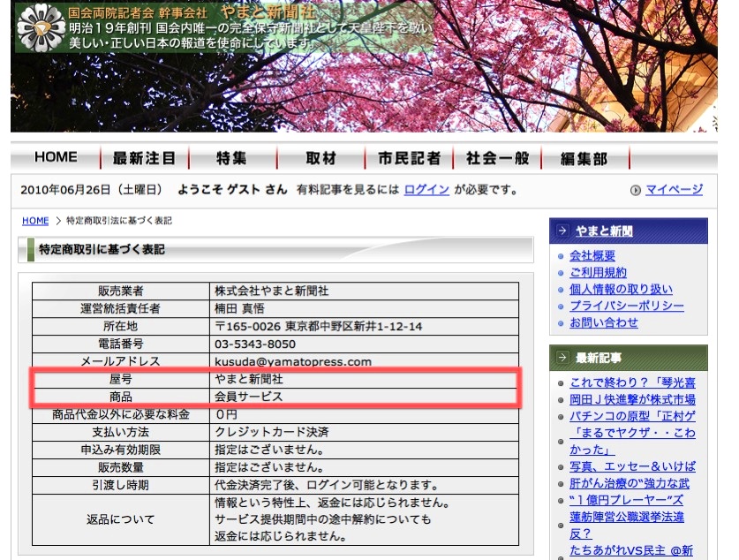The width and height of the screenshot is (739, 560).
Task: Click the arrow icon beside マイページ
Action: click(x=636, y=190)
